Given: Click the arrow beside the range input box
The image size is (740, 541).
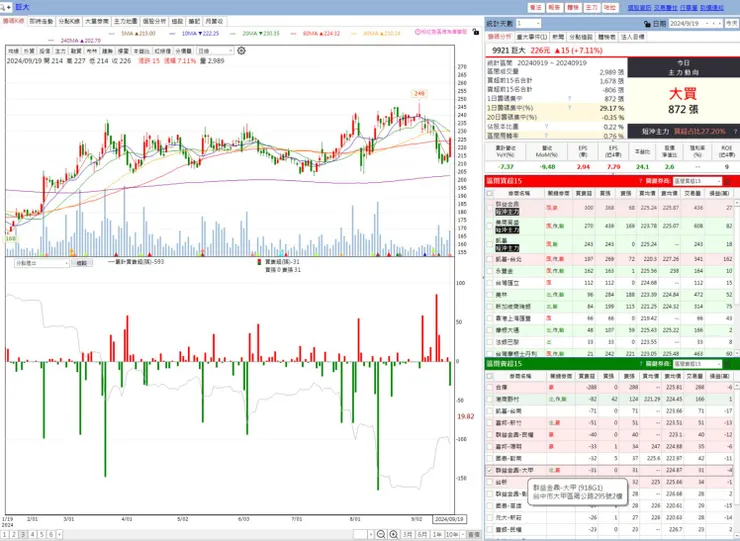Looking at the screenshot, I should coord(371,534).
